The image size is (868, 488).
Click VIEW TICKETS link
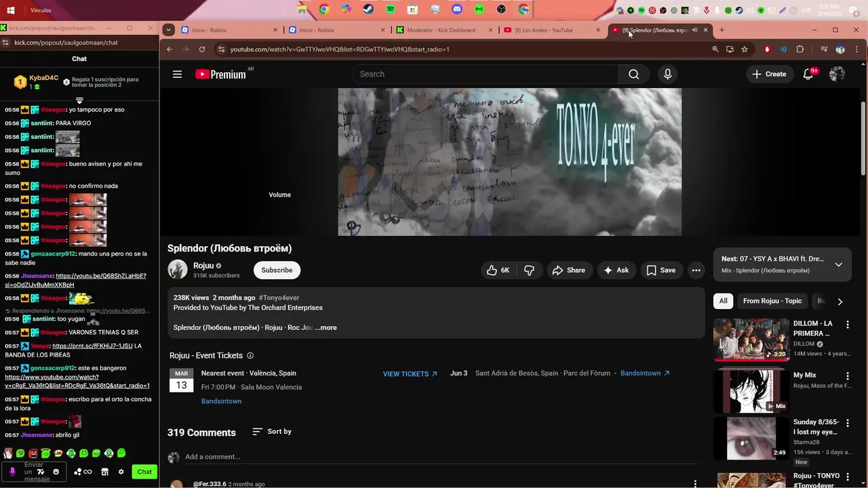pos(410,374)
